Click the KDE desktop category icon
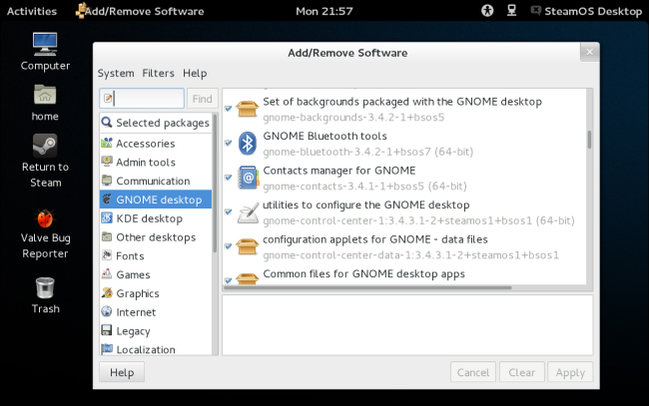Viewport: 649px width, 406px height. click(x=107, y=219)
